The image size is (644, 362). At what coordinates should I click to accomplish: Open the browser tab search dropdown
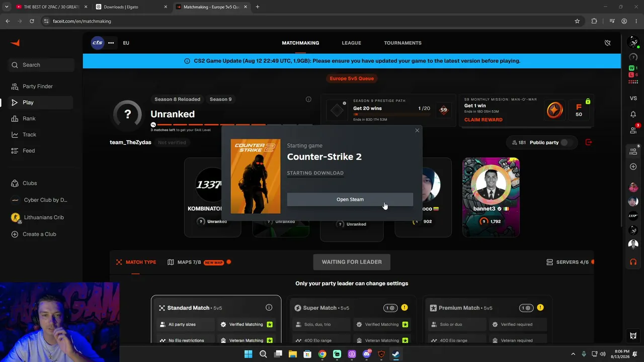(7, 7)
